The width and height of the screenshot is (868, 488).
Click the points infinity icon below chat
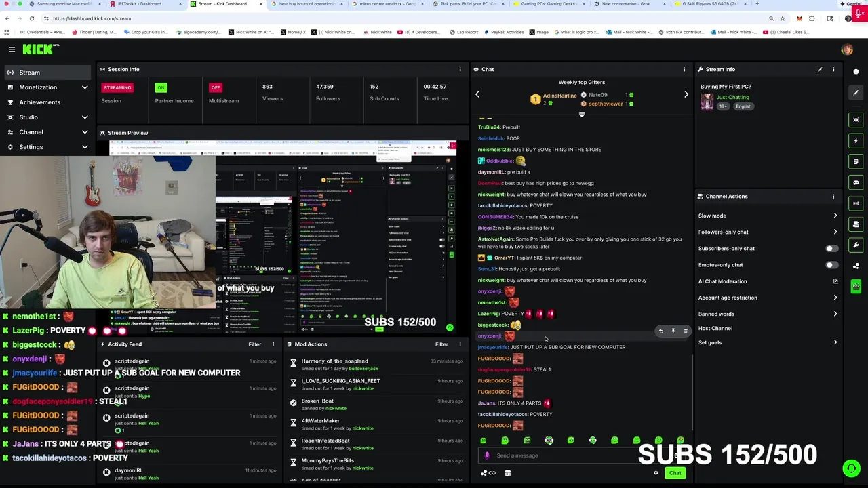[x=488, y=473]
